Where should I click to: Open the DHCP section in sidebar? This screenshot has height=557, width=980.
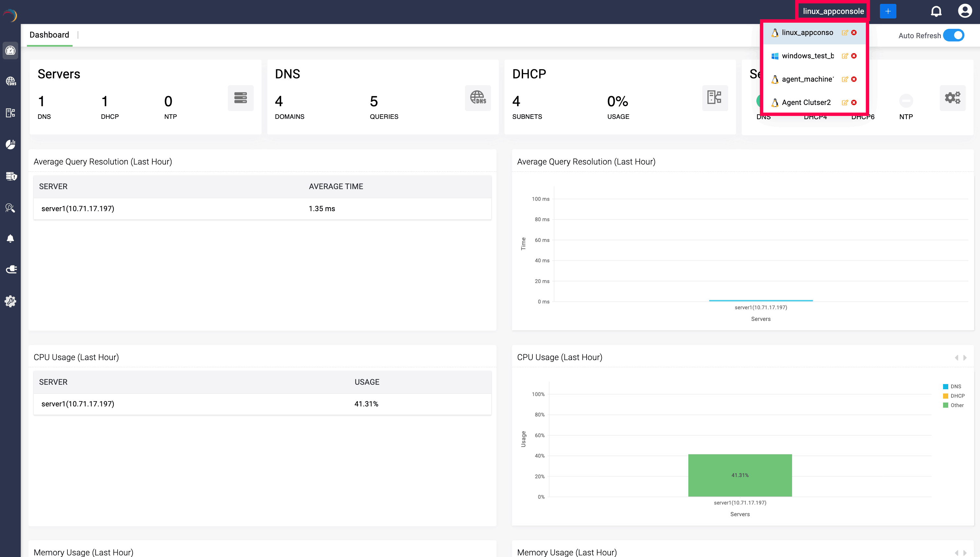click(10, 113)
